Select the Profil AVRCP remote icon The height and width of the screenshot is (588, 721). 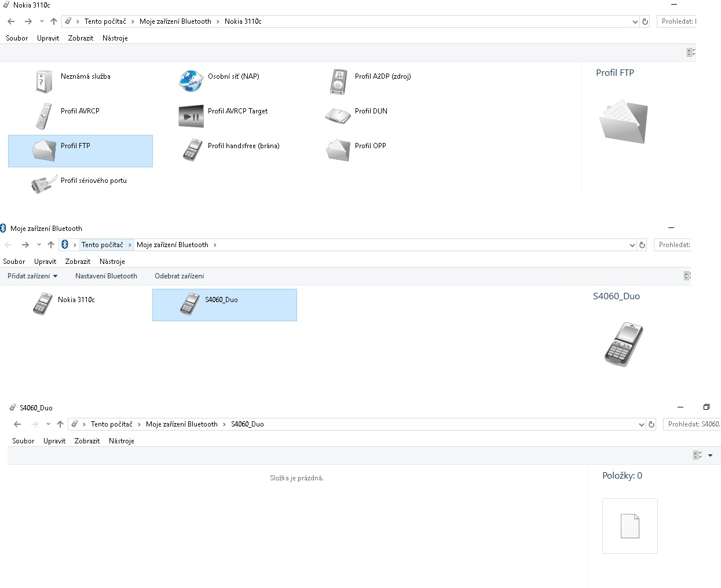(44, 116)
